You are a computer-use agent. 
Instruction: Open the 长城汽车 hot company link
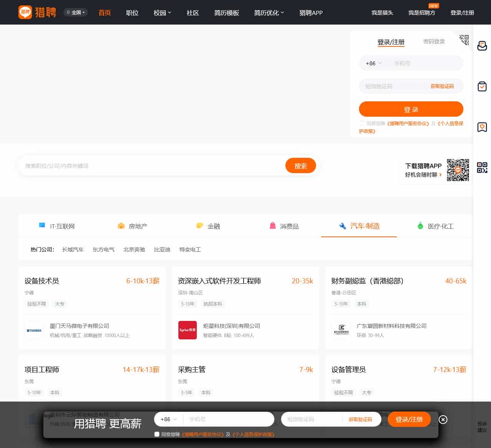[x=73, y=250]
